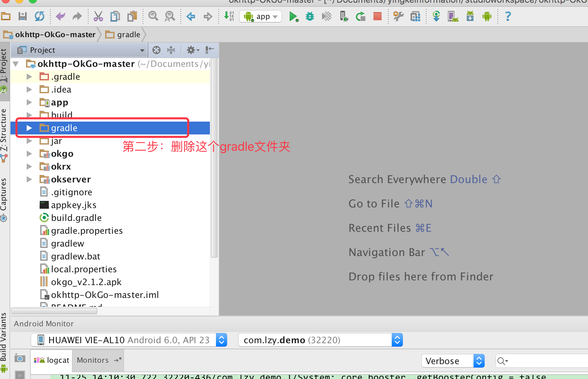The image size is (588, 379).
Task: Expand the okserver module
Action: pyautogui.click(x=29, y=179)
